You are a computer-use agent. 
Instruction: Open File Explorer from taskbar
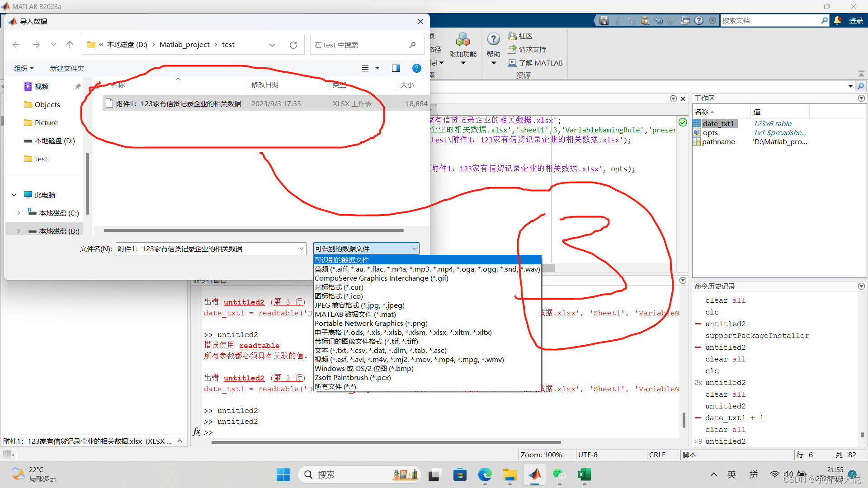click(x=510, y=474)
